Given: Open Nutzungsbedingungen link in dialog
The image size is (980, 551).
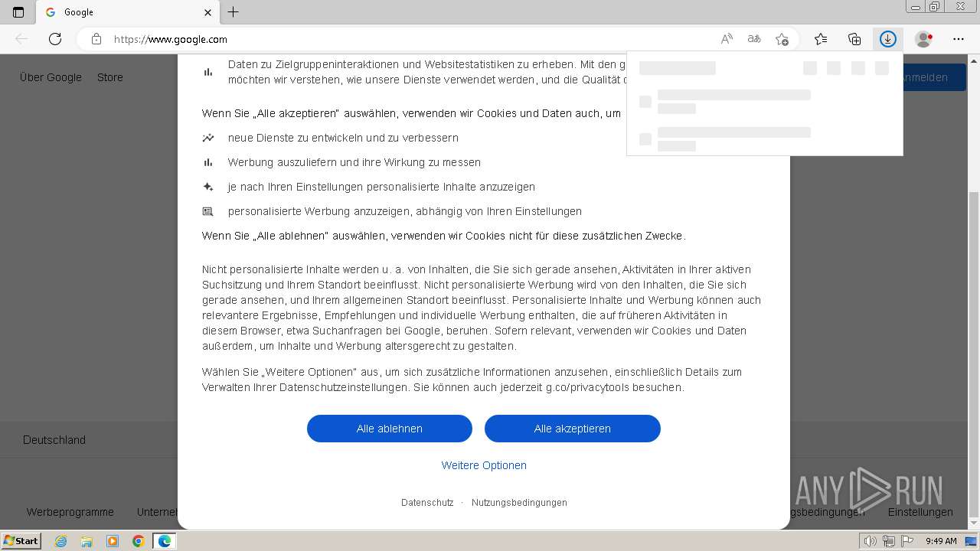Looking at the screenshot, I should click(519, 503).
